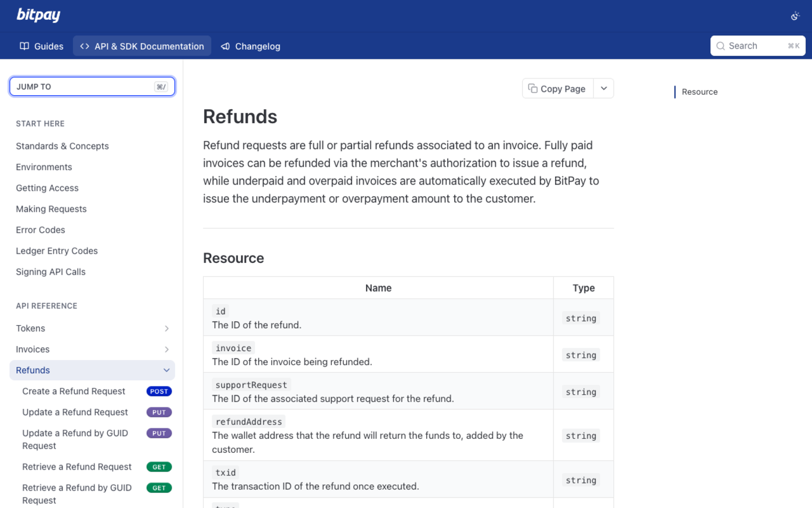Click the refundAddress field name
The image size is (812, 508).
(249, 422)
